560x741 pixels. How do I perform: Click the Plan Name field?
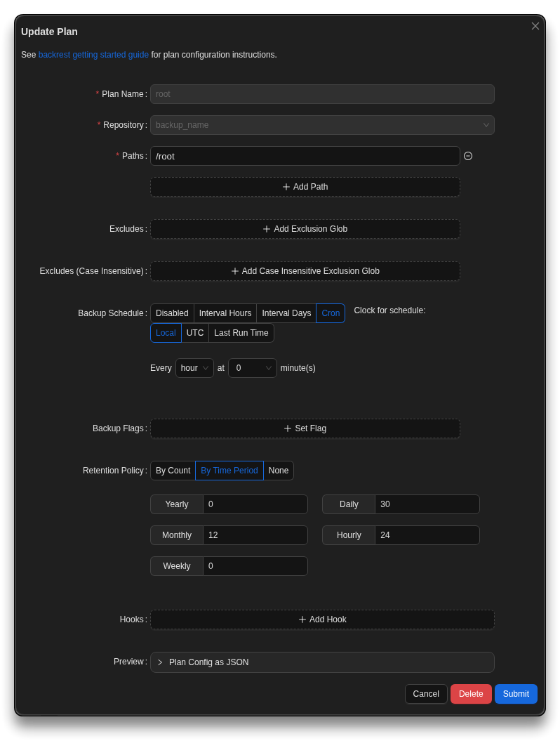coord(322,94)
